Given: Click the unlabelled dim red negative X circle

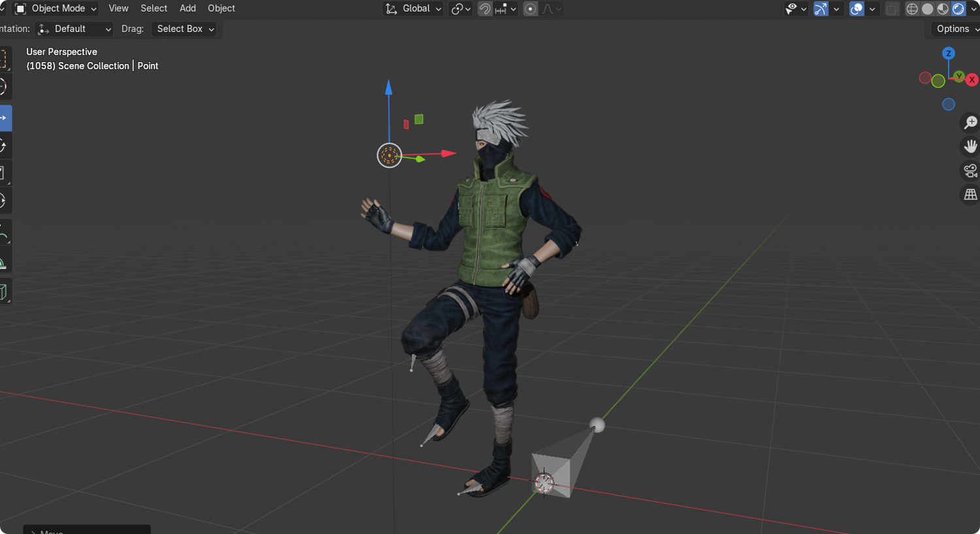Looking at the screenshot, I should 925,78.
